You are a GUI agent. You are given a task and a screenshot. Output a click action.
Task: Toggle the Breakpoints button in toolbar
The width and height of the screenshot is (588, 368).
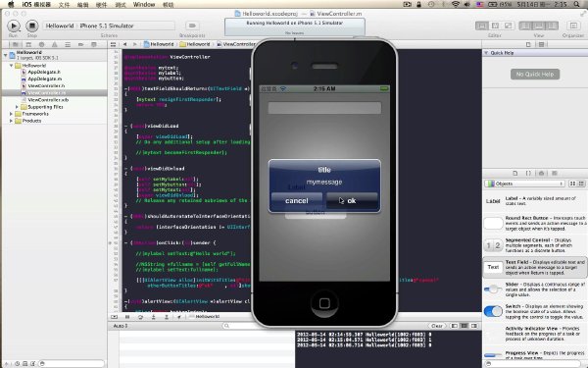pos(192,26)
